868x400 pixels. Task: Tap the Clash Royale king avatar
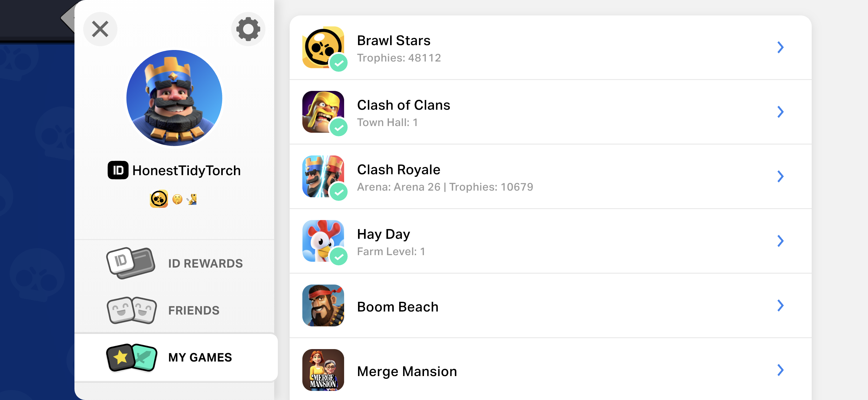pyautogui.click(x=174, y=98)
